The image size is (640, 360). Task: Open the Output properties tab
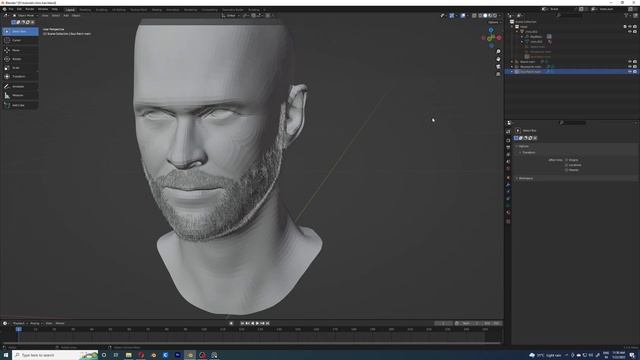(508, 147)
